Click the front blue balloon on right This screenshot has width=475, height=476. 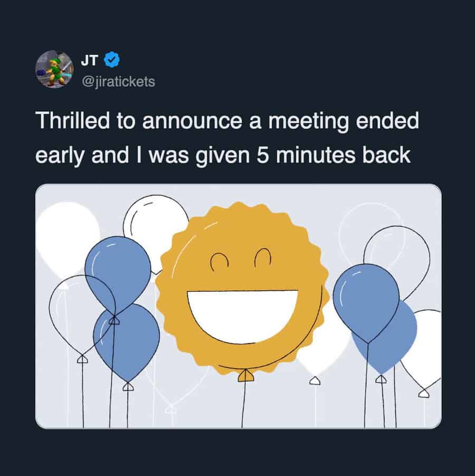366,298
